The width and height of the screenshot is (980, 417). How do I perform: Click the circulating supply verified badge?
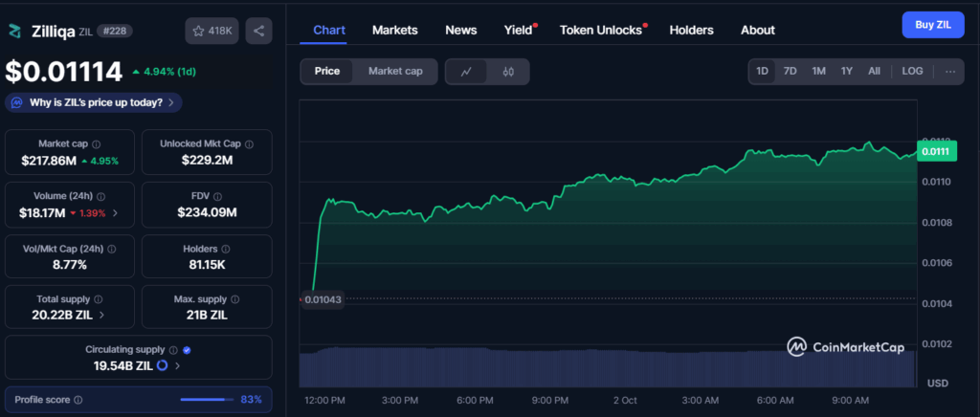tap(187, 350)
